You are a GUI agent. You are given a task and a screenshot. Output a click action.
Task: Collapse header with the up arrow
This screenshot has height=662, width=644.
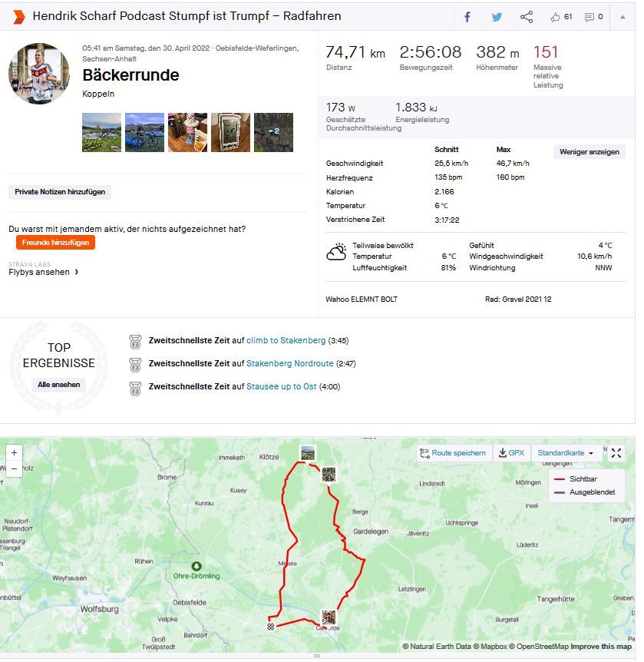pos(623,17)
